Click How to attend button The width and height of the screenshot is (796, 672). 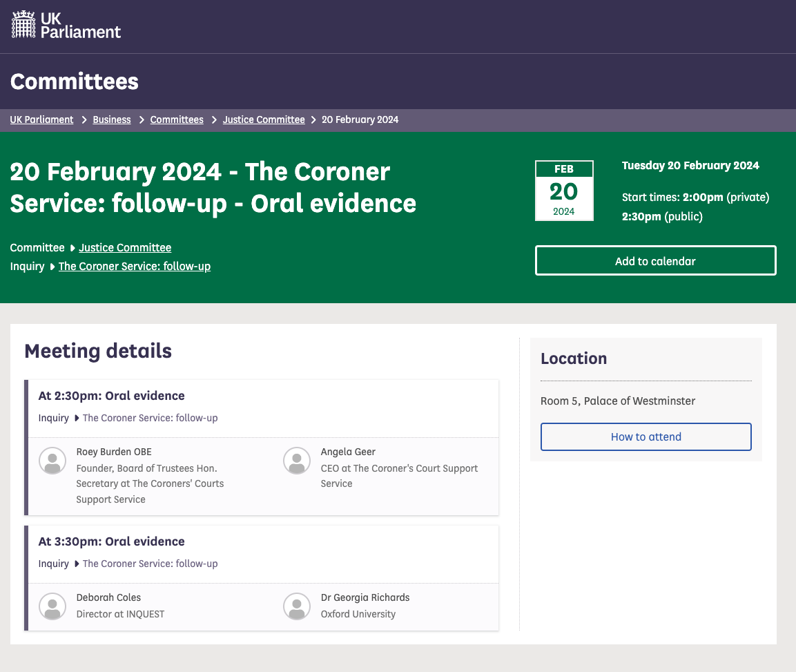[x=645, y=436]
